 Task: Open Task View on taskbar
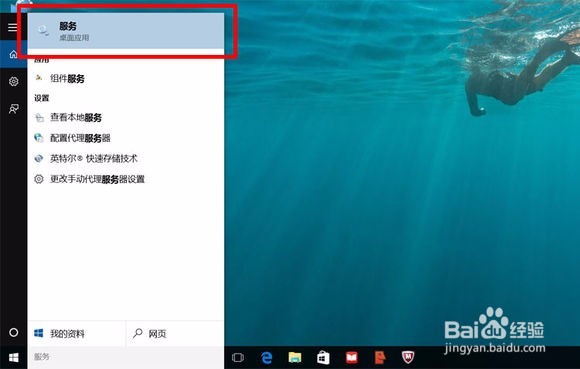[x=238, y=358]
